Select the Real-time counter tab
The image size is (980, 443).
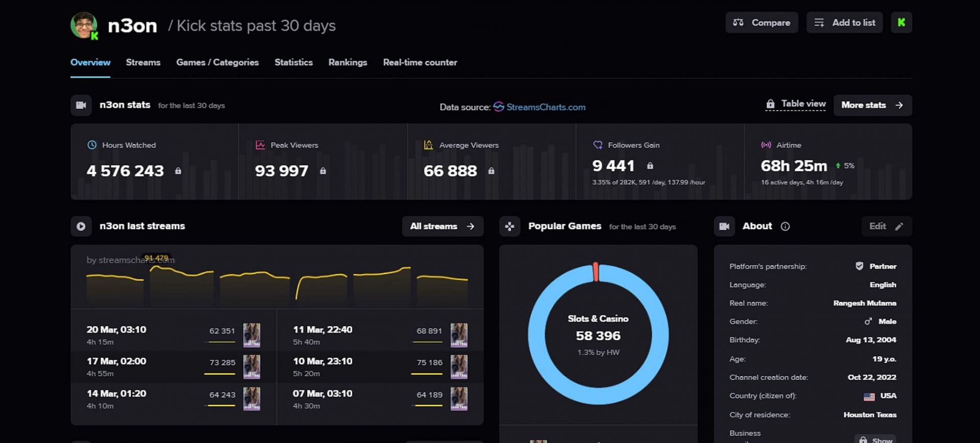(x=420, y=62)
